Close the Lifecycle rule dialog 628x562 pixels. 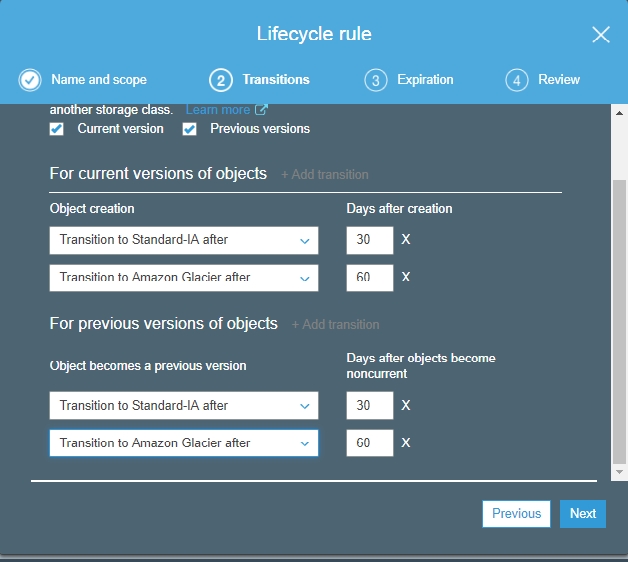pyautogui.click(x=600, y=35)
